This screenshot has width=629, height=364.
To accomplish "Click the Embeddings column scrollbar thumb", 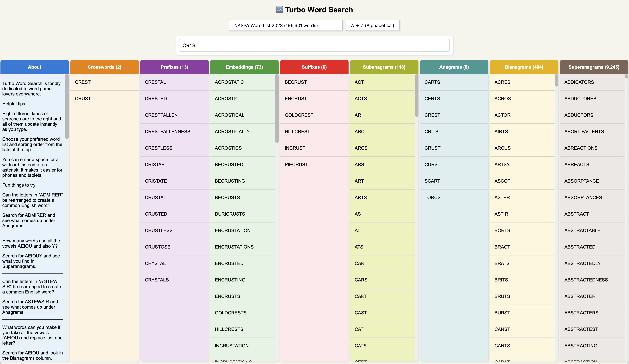I will tap(277, 109).
